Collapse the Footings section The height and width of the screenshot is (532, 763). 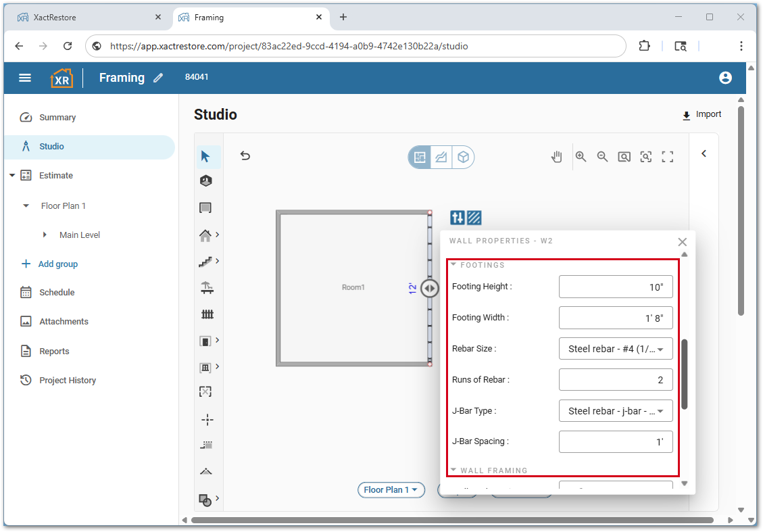tap(454, 265)
